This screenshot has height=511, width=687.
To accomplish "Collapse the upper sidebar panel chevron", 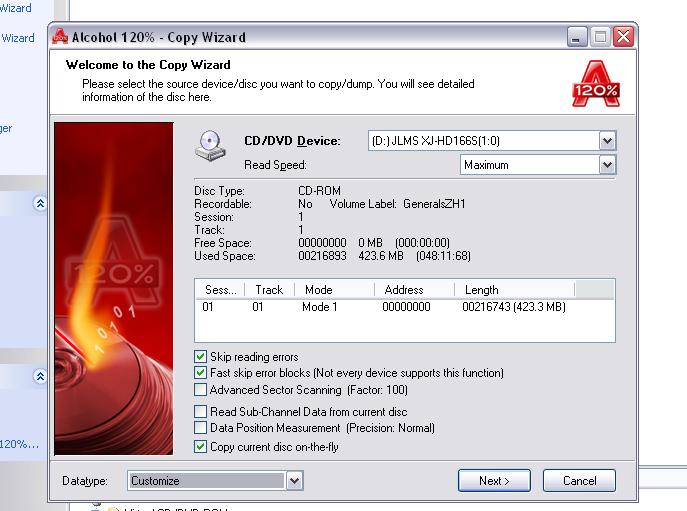I will pyautogui.click(x=40, y=203).
